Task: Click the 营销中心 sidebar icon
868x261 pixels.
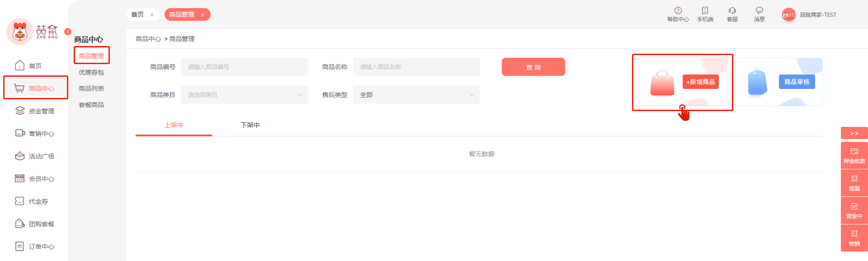Action: (x=20, y=133)
